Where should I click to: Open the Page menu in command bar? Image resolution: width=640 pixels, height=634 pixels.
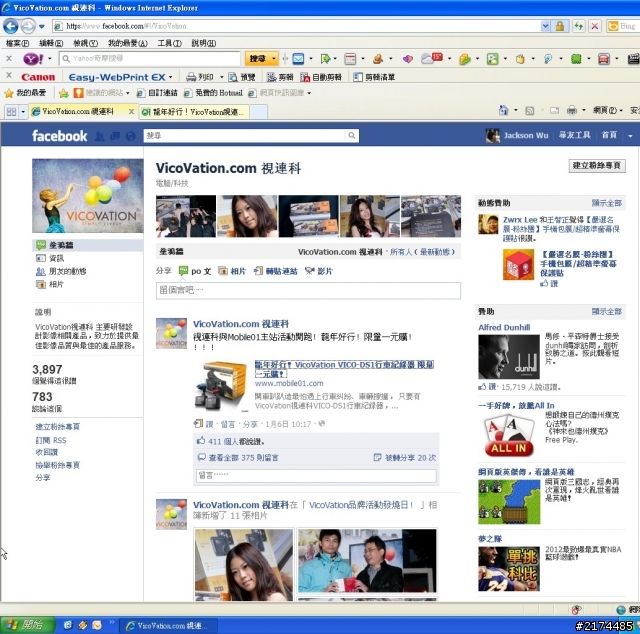pos(608,110)
